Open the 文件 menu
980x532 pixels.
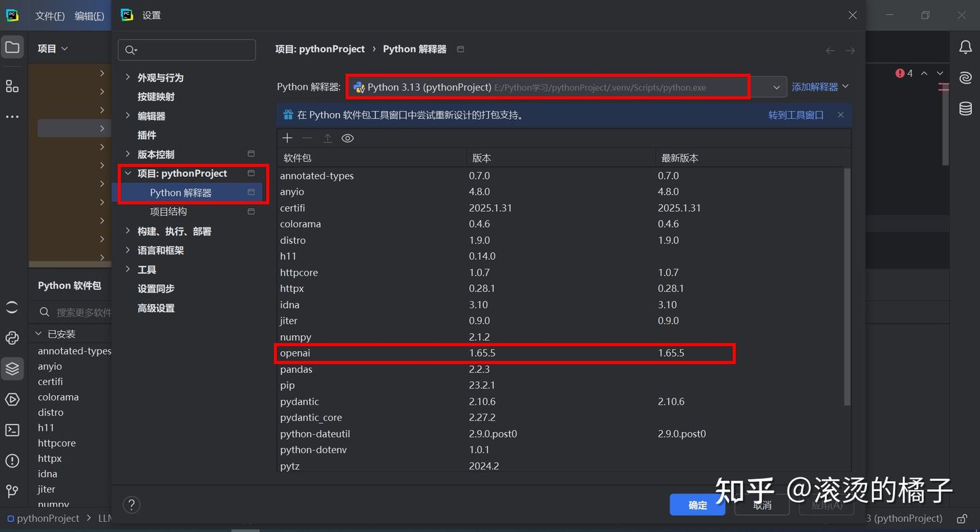click(x=50, y=16)
